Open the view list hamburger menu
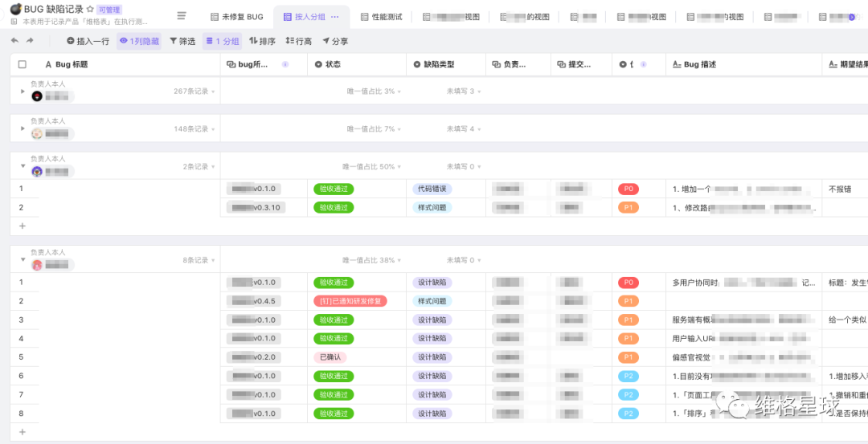This screenshot has height=444, width=868. pos(182,16)
